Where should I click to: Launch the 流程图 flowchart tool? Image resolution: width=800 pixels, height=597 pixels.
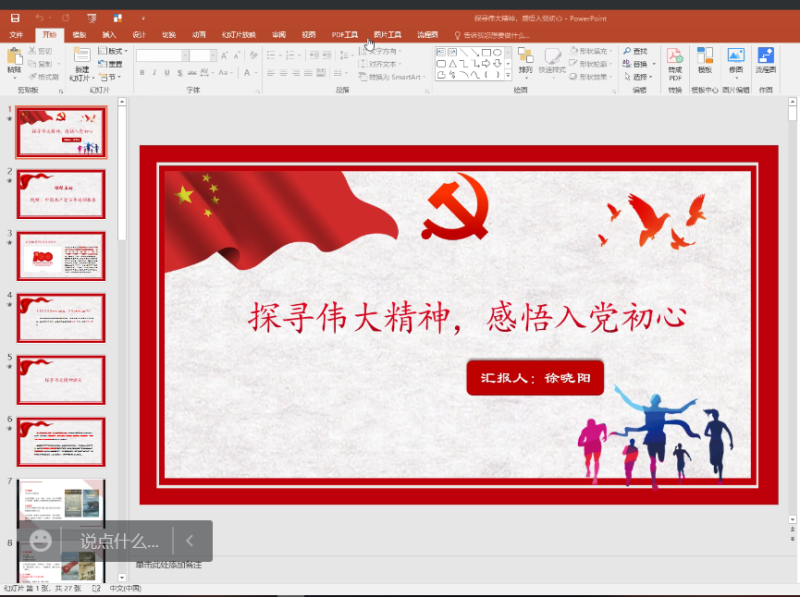coord(766,60)
